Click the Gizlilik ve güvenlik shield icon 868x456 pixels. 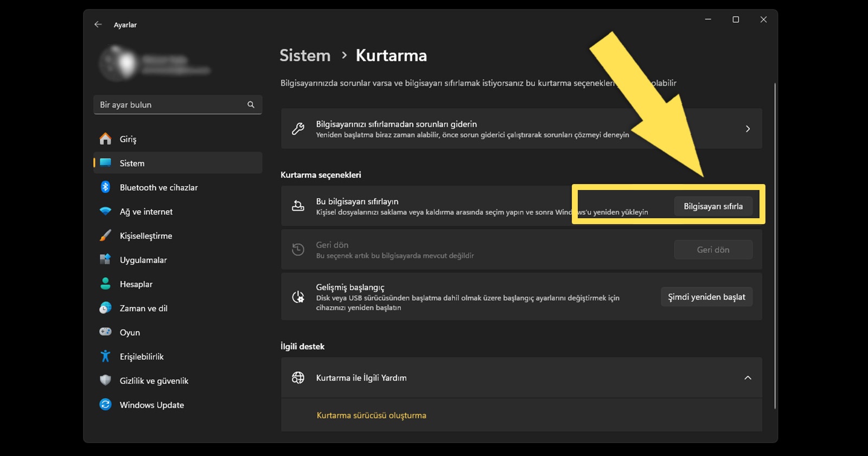[105, 380]
